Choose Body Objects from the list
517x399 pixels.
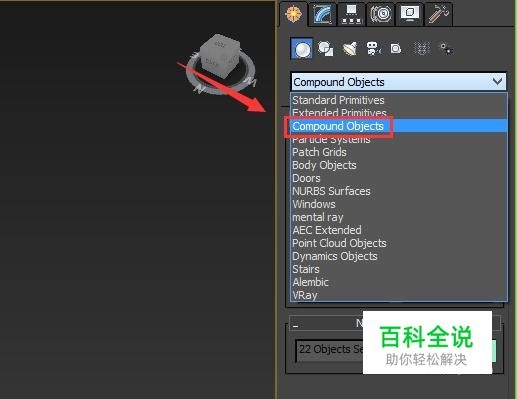399,165
